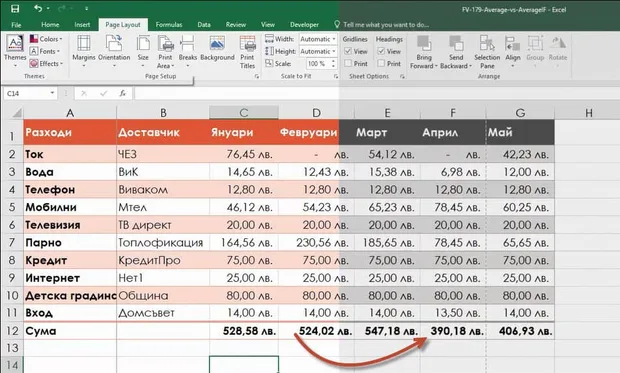Click the Tell me lightbulb icon
The width and height of the screenshot is (620, 373).
337,25
